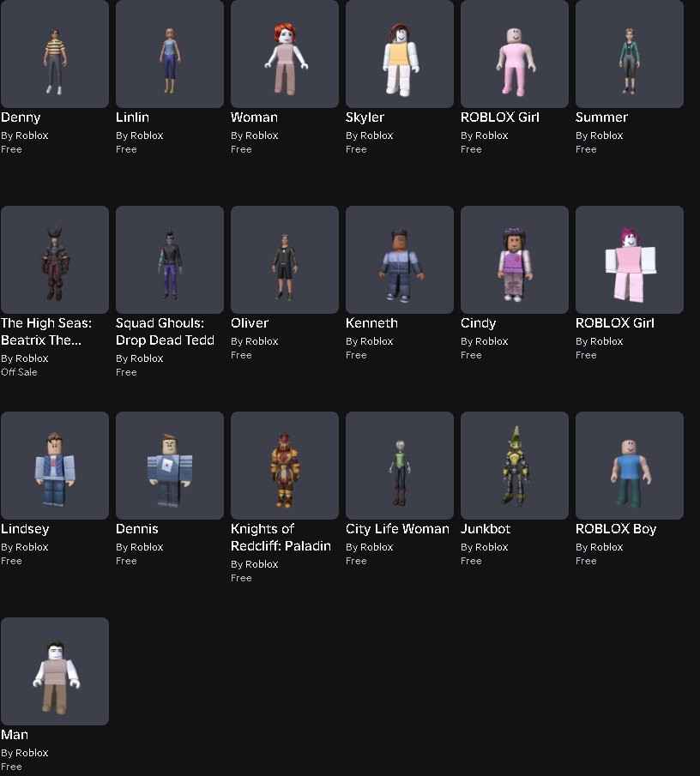
Task: Click 'Squad Ghouls: Drop Dead Tedd' title
Action: [165, 332]
